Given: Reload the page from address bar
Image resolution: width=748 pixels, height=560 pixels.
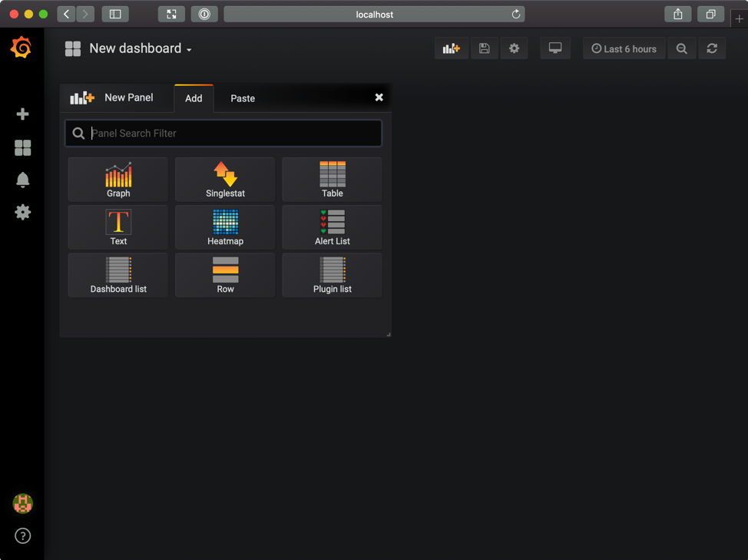Looking at the screenshot, I should point(515,15).
